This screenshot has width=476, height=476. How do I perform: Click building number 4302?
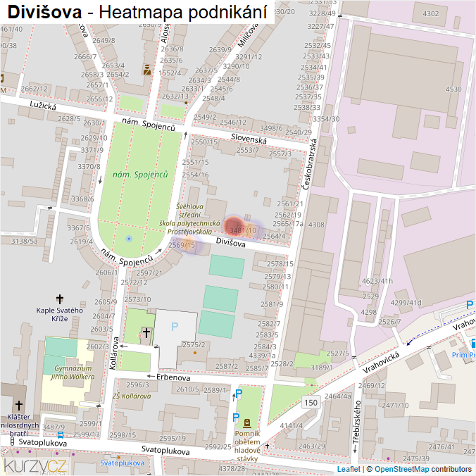(430, 13)
